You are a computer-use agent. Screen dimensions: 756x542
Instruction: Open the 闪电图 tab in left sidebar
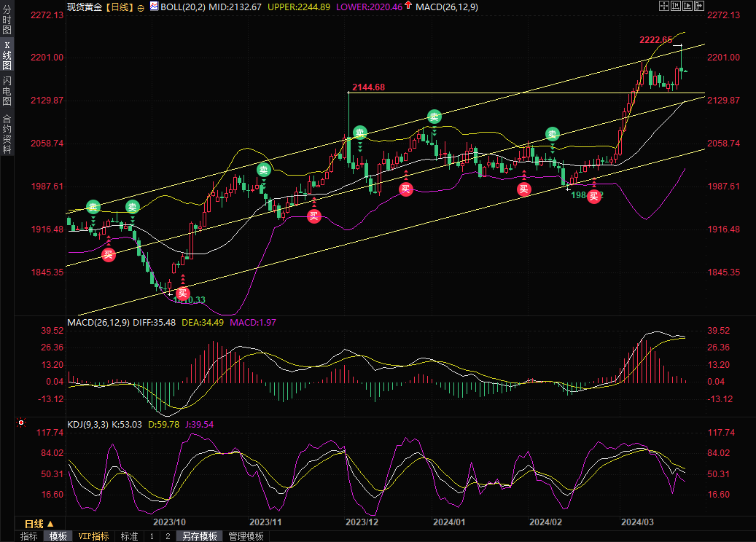pyautogui.click(x=7, y=91)
